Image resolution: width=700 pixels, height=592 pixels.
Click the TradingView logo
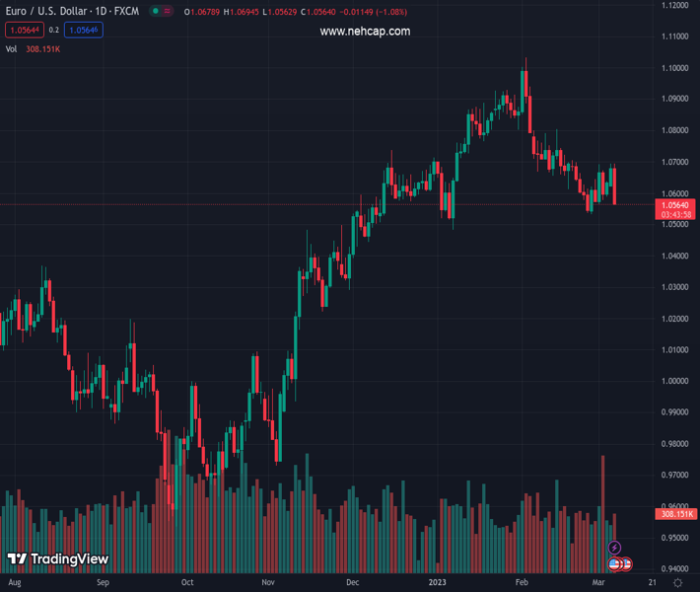tap(57, 559)
